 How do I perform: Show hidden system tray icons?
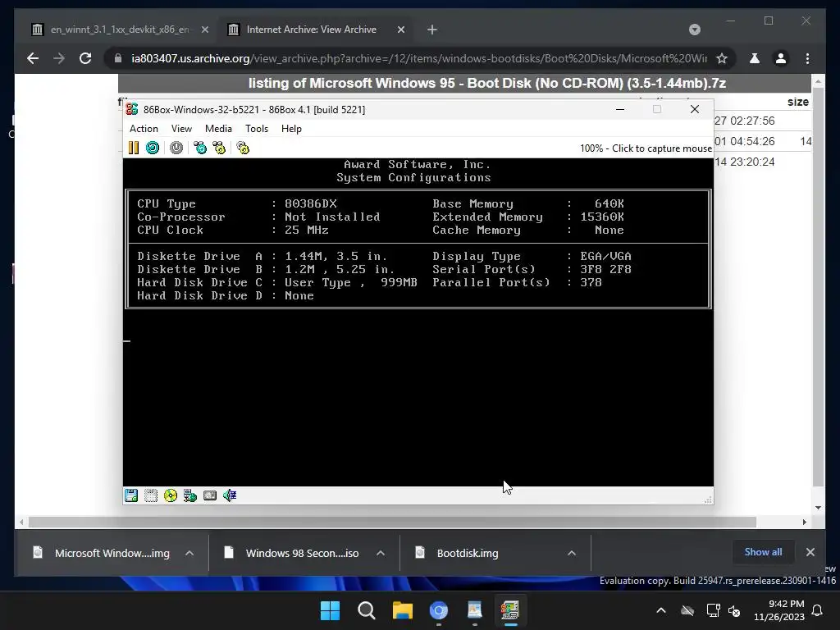[661, 610]
